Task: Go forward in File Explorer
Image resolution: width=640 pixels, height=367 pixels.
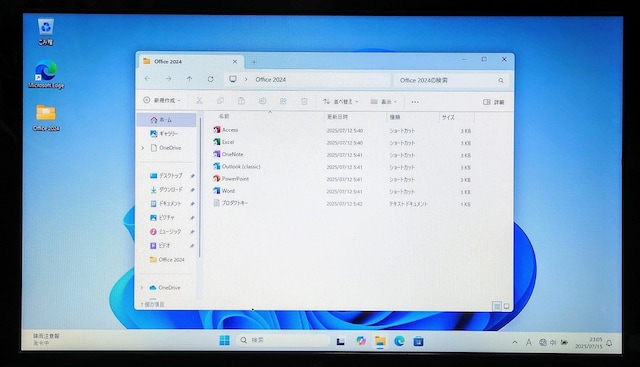Action: 169,79
